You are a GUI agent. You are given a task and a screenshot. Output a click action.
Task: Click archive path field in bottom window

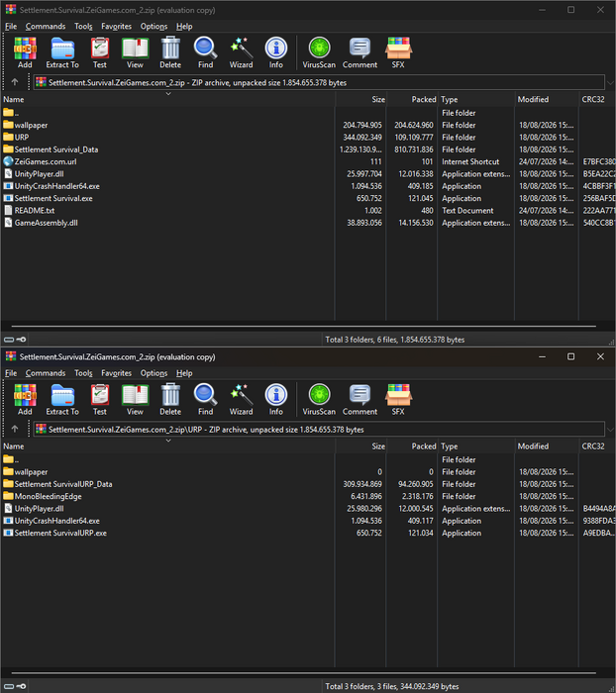click(319, 430)
